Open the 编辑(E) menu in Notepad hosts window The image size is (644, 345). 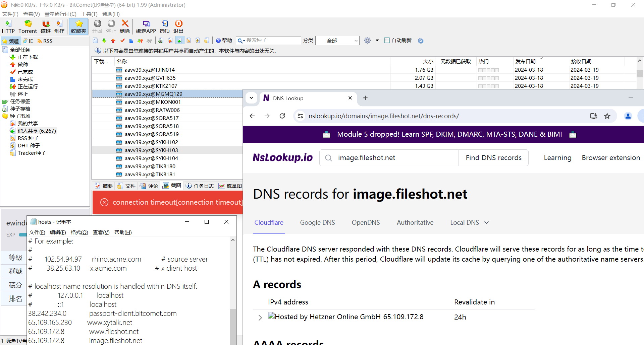58,232
